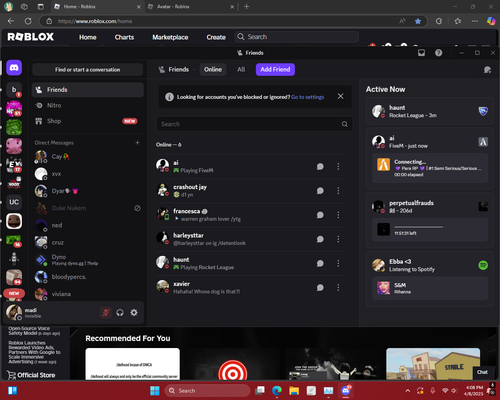
Task: Click the Add Friend button
Action: 275,69
